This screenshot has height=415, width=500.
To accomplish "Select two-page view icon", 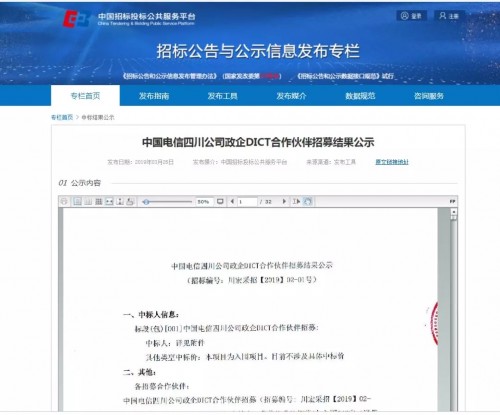I will (x=88, y=201).
